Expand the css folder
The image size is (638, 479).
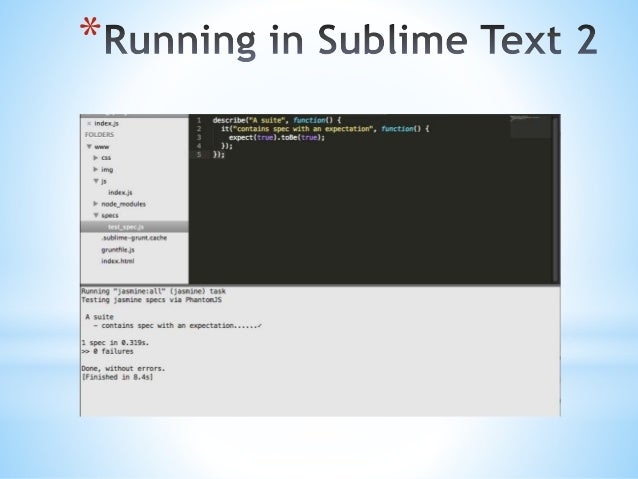96,157
